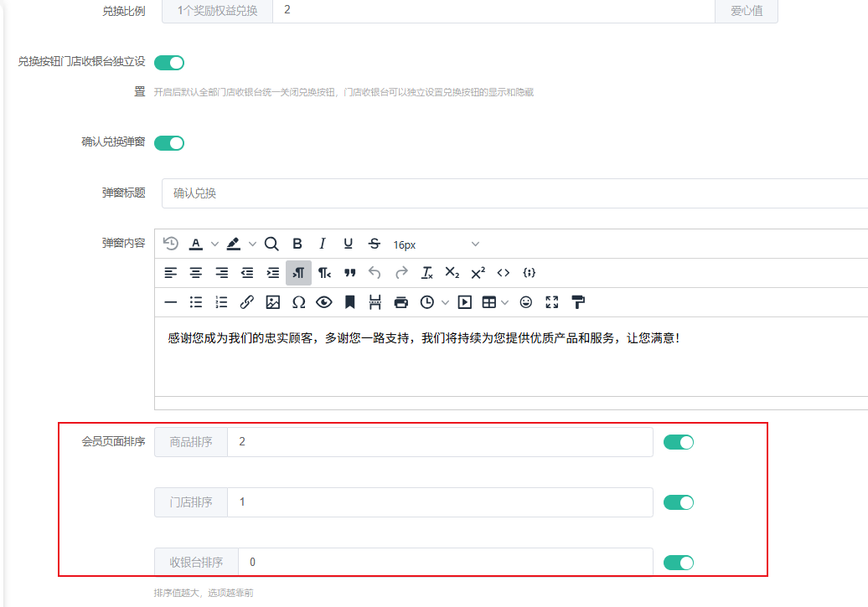Apply the text color (A) tool
This screenshot has height=607, width=868.
(195, 244)
